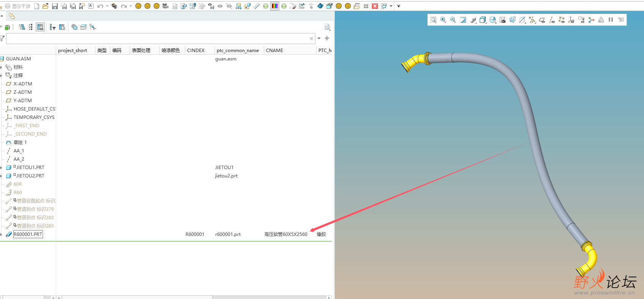Click the red X close-window icon in the top toolbar
This screenshot has width=644, height=299.
(375, 6)
